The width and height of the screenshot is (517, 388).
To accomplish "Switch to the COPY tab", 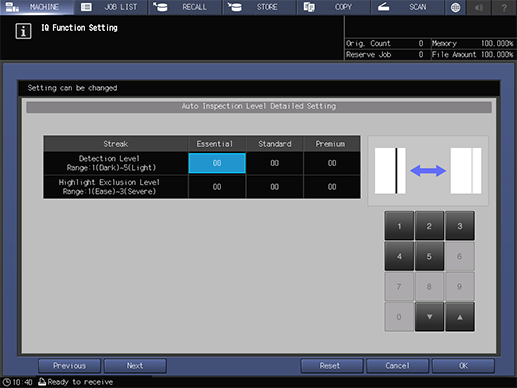I will pyautogui.click(x=334, y=7).
